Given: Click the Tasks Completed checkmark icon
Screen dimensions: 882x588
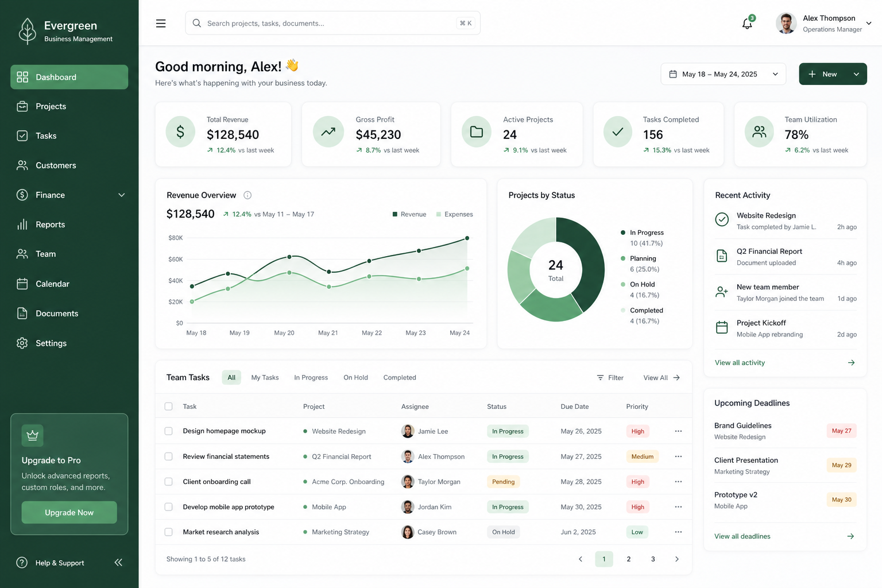Looking at the screenshot, I should pos(618,132).
